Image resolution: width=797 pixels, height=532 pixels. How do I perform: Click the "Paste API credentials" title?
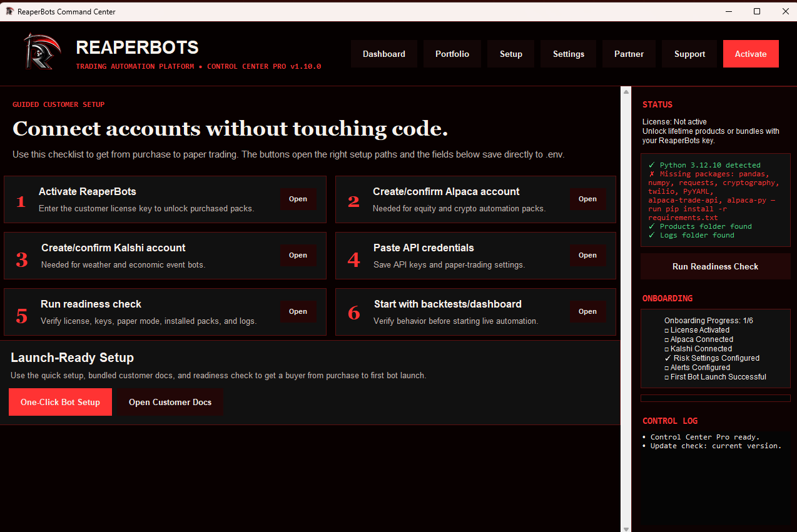coord(424,248)
